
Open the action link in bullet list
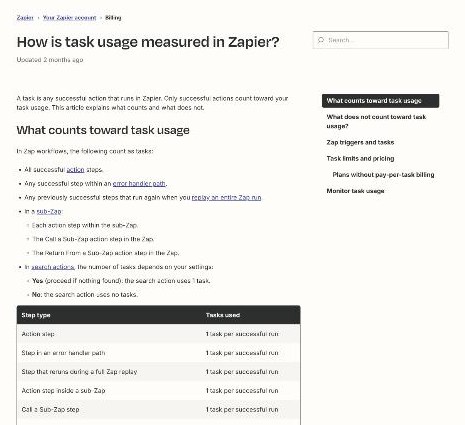[75, 170]
